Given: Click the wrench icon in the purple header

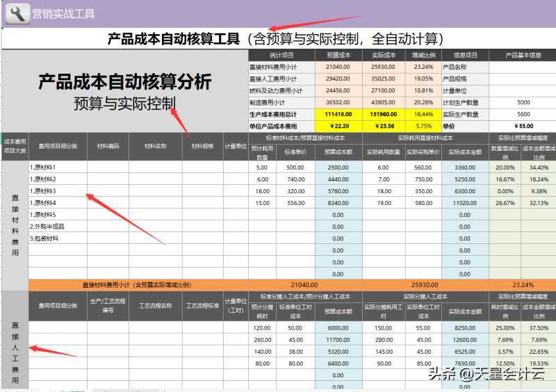Looking at the screenshot, I should [17, 14].
